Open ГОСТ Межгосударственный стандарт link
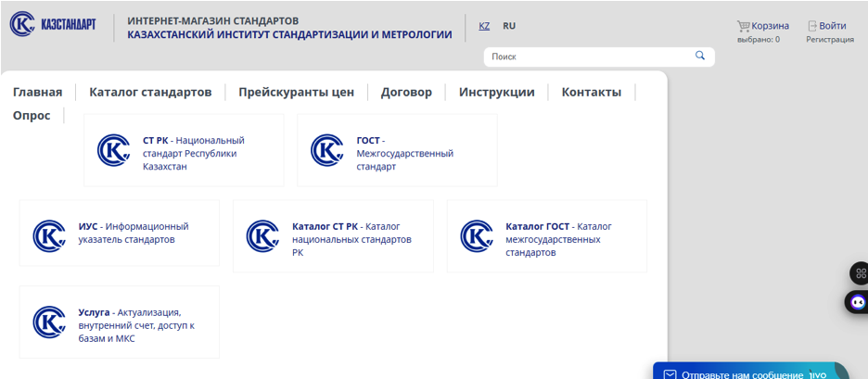868x379 pixels. point(404,153)
